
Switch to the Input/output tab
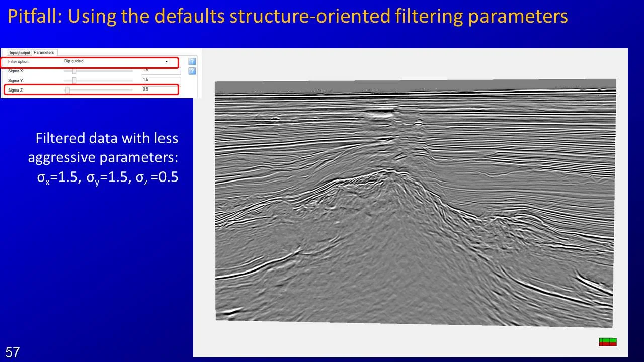(20, 52)
